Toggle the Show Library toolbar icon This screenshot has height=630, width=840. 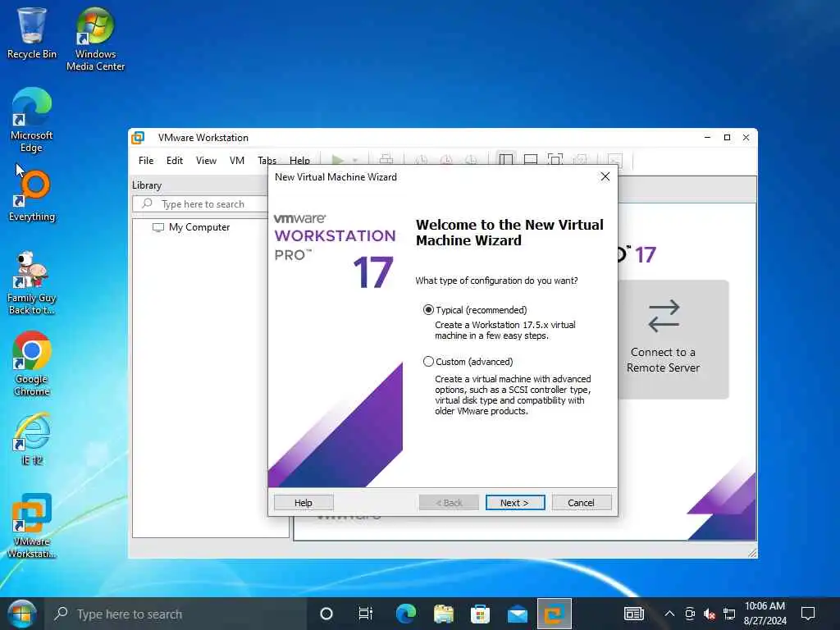[x=505, y=160]
